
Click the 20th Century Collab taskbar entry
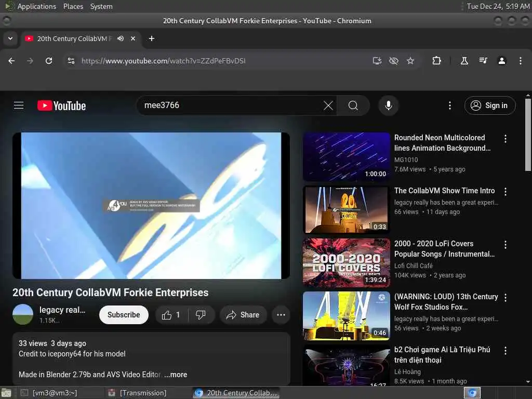[x=236, y=393]
